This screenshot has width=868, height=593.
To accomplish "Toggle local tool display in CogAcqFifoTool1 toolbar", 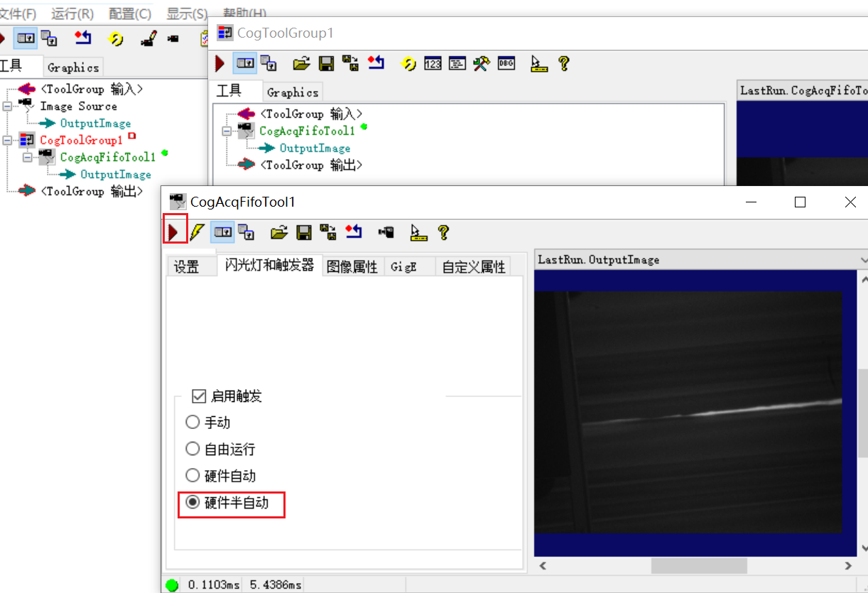I will coord(223,232).
